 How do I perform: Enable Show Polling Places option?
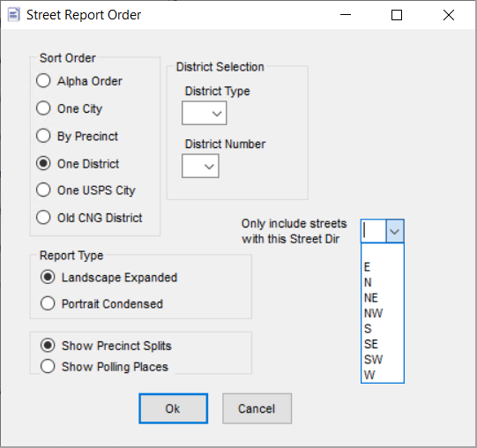click(48, 366)
